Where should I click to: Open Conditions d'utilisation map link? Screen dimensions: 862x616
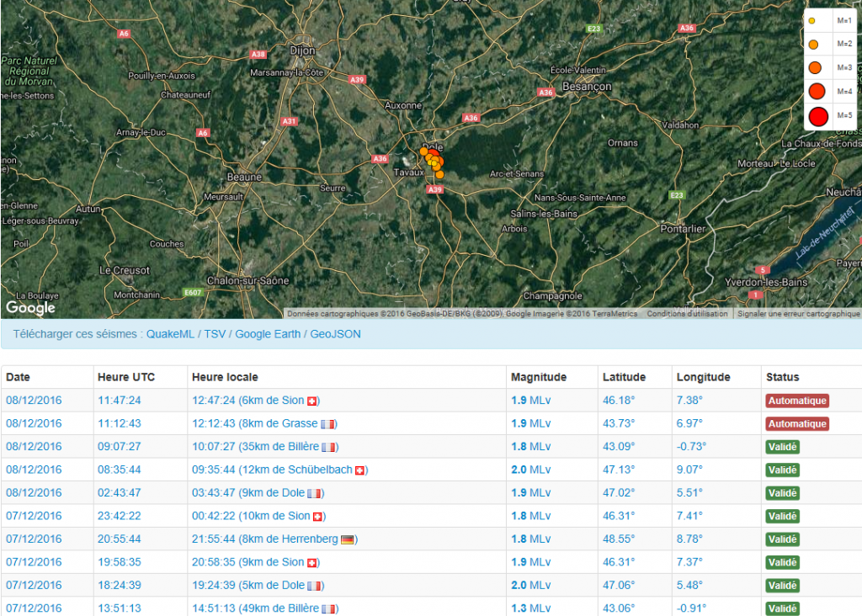point(687,314)
